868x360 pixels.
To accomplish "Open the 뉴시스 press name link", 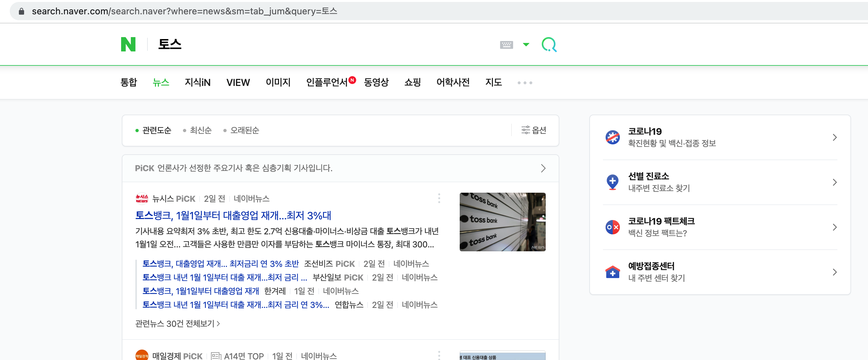I will point(163,199).
